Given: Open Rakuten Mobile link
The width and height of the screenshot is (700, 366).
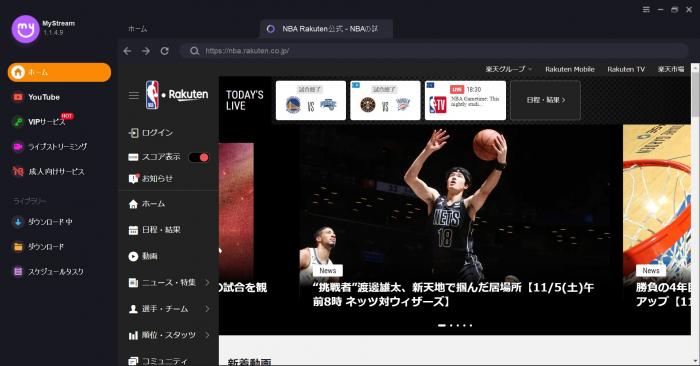Looking at the screenshot, I should [570, 69].
